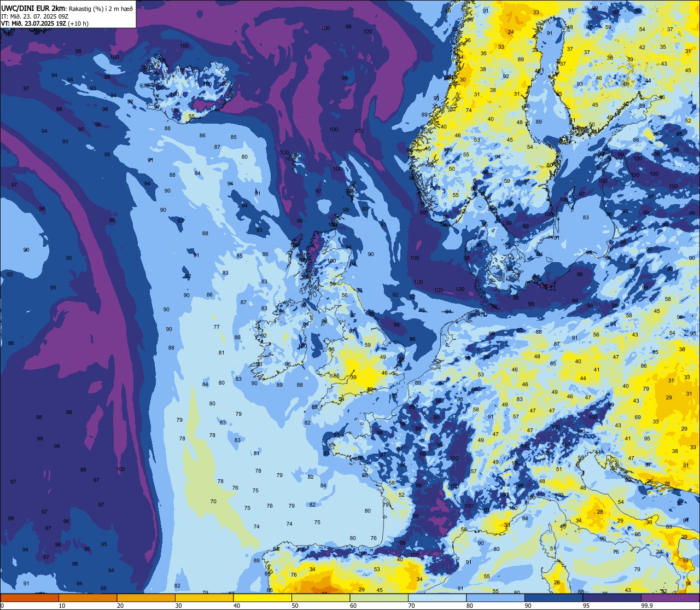700x610 pixels.
Task: Pick the 60–70 pale green legend swatch
Action: point(379,597)
